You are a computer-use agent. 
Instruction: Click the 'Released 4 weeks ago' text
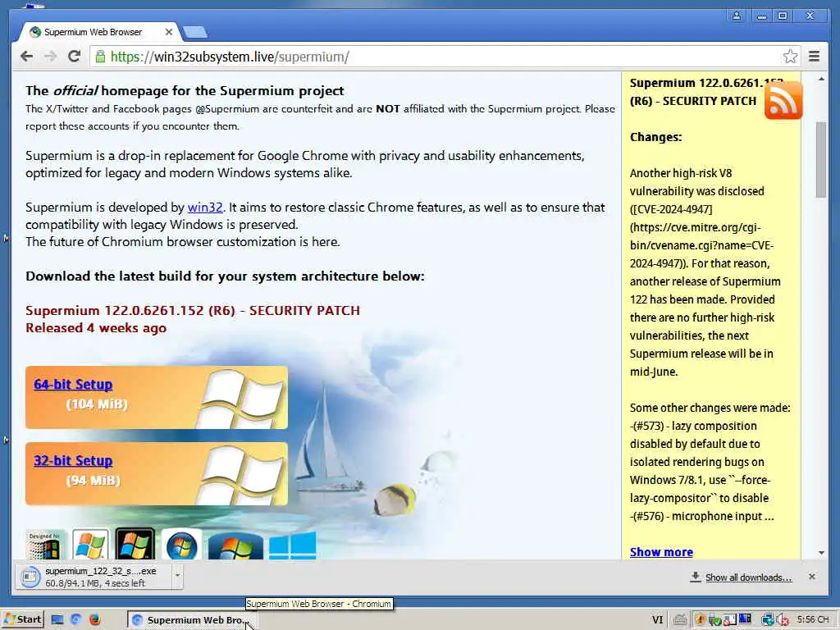pyautogui.click(x=96, y=328)
